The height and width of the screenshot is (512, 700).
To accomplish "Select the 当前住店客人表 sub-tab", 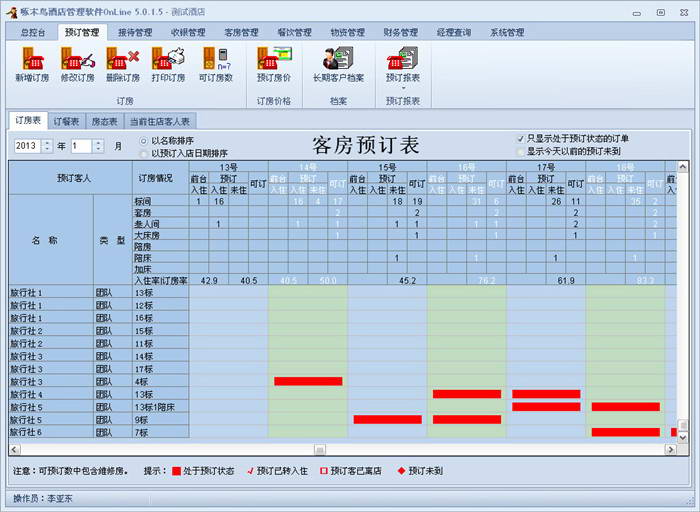I will [160, 121].
